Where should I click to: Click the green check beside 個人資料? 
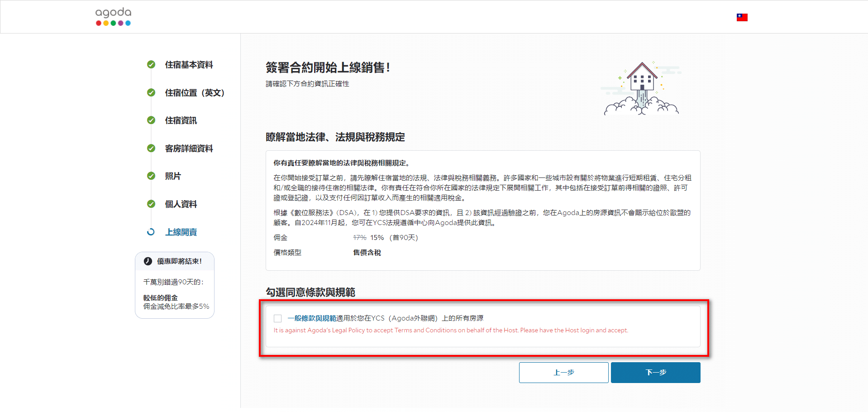point(151,204)
